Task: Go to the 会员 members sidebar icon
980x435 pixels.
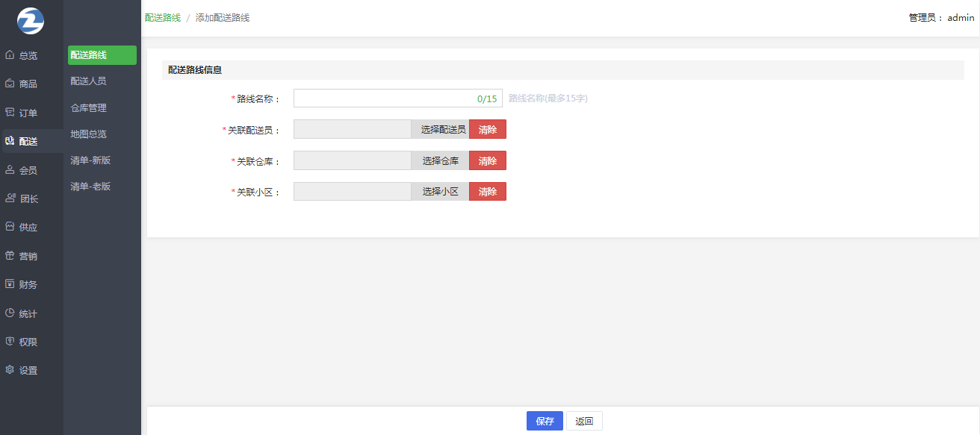Action: click(10, 170)
